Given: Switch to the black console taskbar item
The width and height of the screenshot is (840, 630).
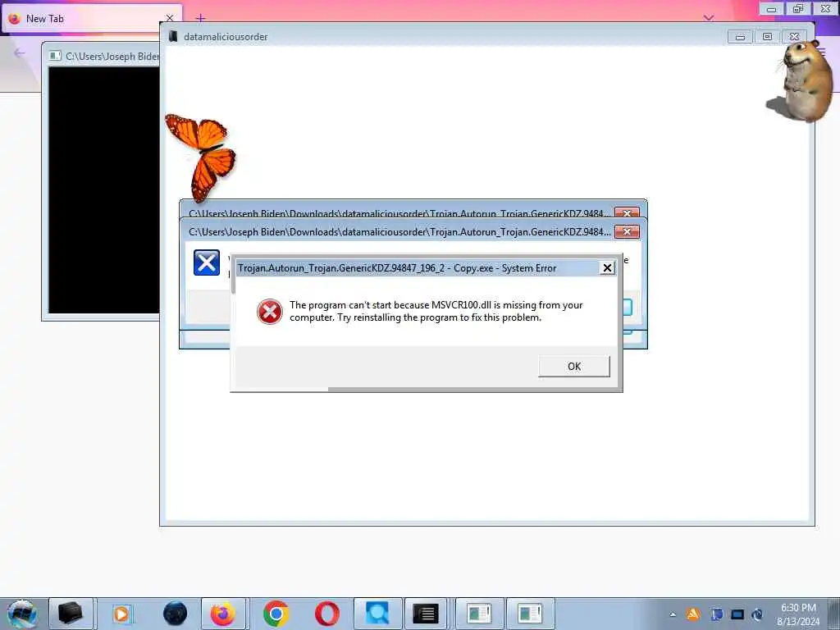Looking at the screenshot, I should tap(426, 614).
